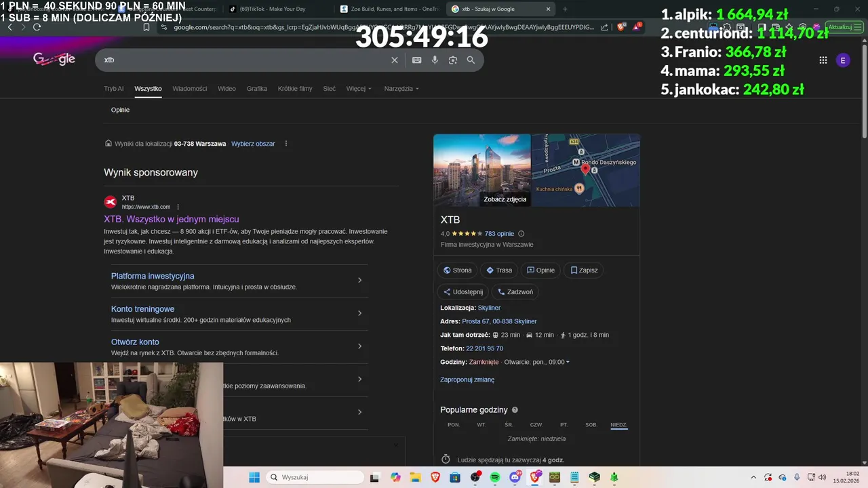
Task: Expand opening hours next to Otwarcie: pon., 09:00
Action: pos(568,362)
